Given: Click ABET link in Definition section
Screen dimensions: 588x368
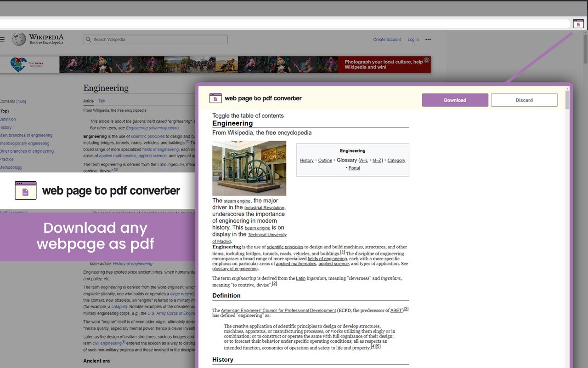Looking at the screenshot, I should point(396,310).
